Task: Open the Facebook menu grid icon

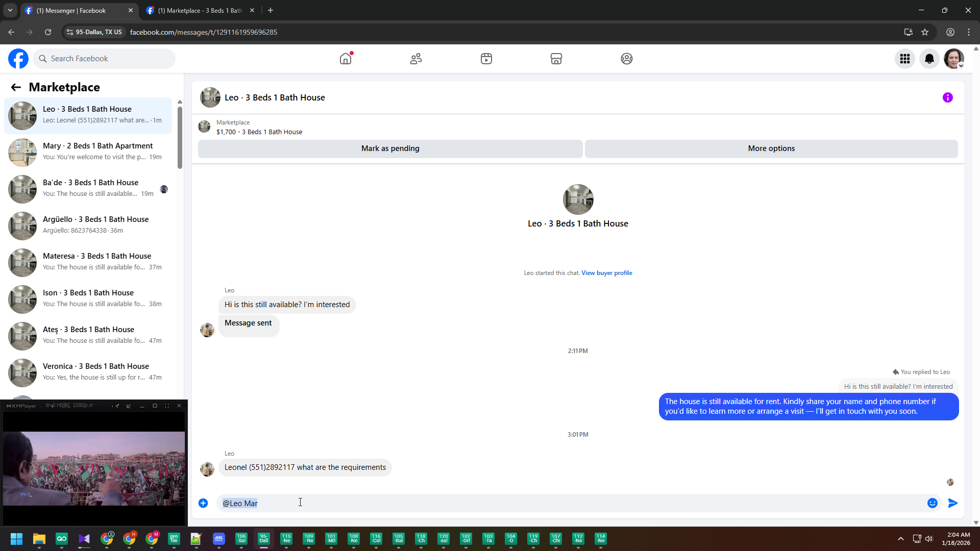Action: point(905,59)
